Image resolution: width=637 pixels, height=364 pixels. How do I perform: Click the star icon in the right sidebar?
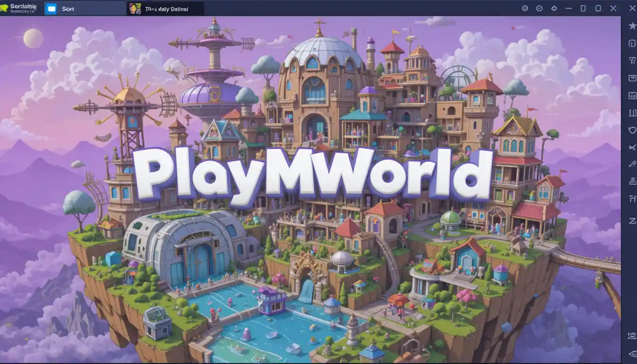[x=632, y=26]
